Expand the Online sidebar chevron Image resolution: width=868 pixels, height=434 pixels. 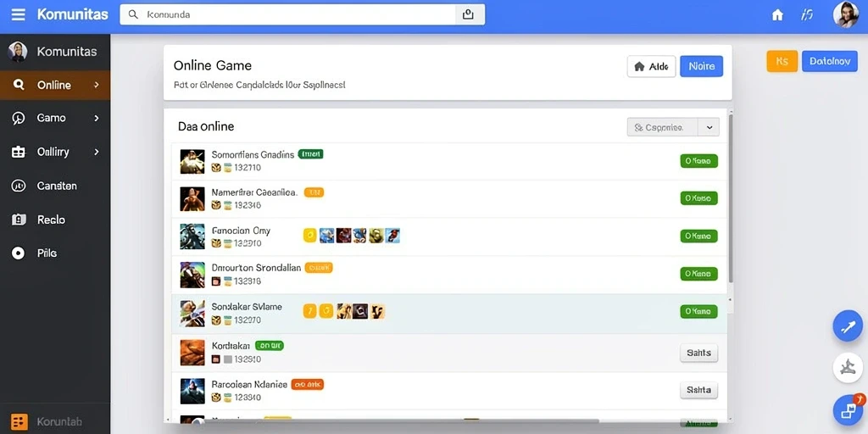[97, 85]
